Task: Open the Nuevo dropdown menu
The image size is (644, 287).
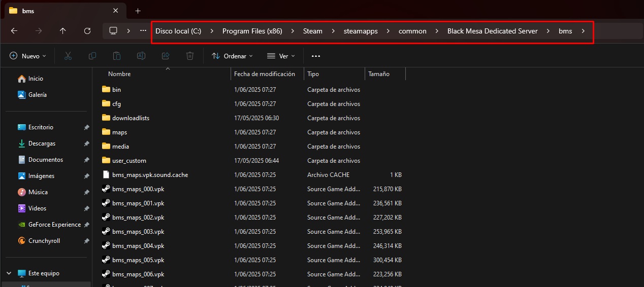Action: pyautogui.click(x=28, y=56)
